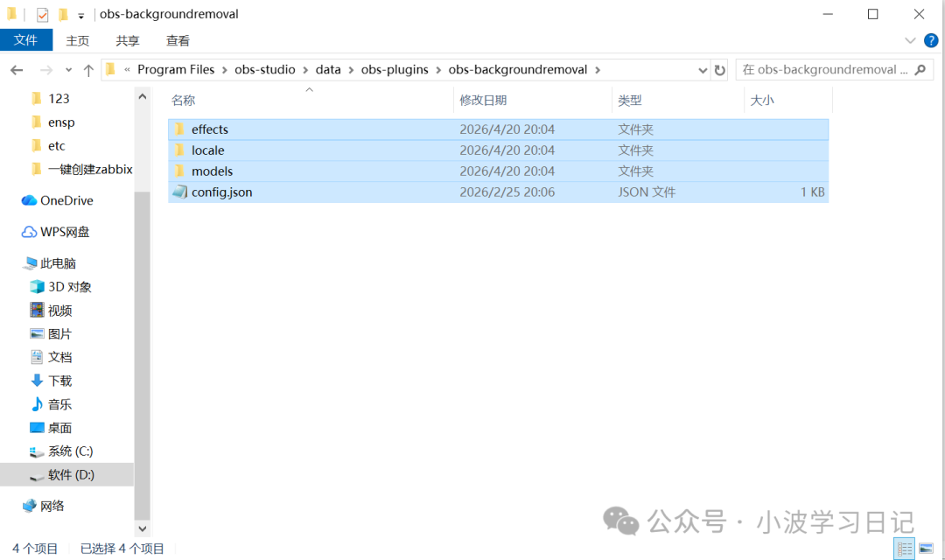
Task: Click the Properties icon in quick access toolbar
Action: coord(42,14)
